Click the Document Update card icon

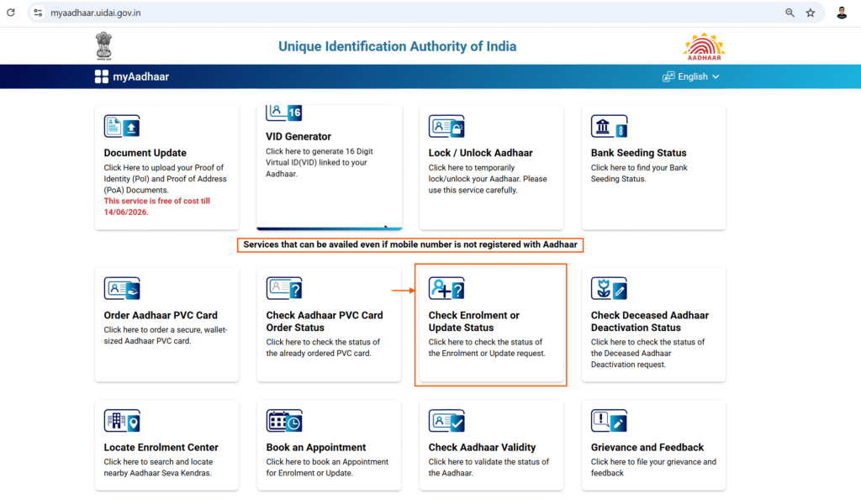[122, 127]
